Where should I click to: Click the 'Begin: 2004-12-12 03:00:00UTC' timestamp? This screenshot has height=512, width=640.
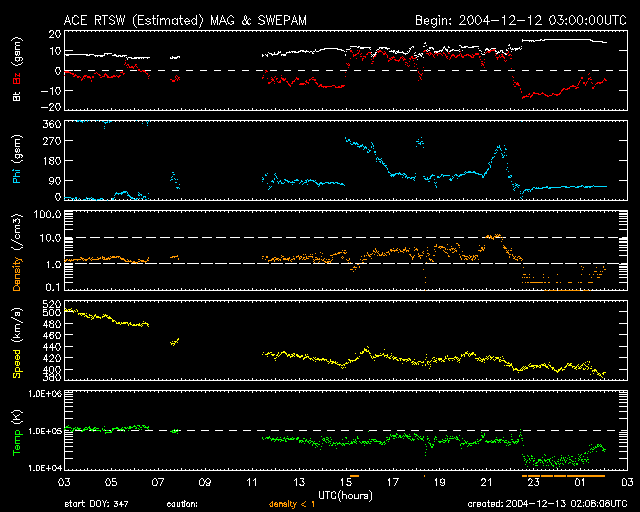click(x=521, y=20)
